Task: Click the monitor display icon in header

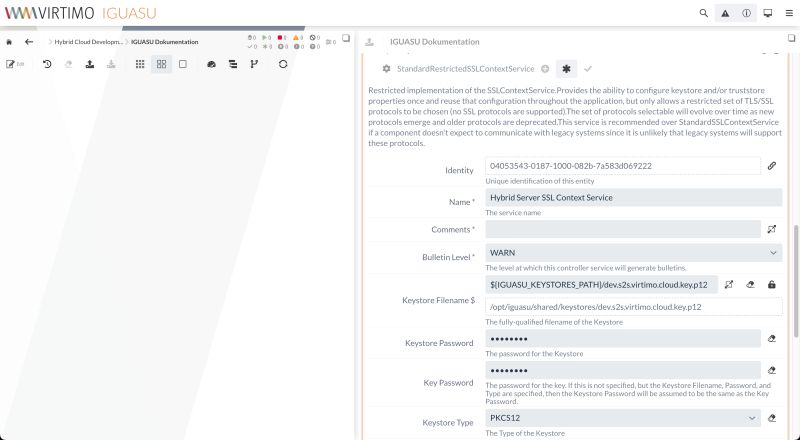Action: (768, 13)
